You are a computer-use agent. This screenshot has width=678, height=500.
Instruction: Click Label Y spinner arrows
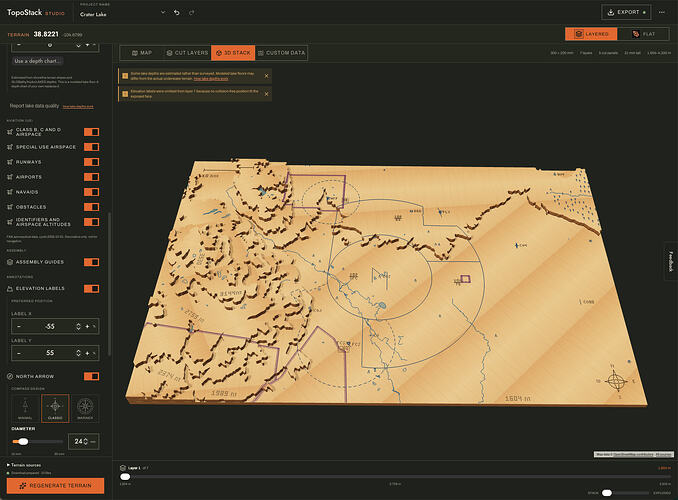tap(78, 353)
